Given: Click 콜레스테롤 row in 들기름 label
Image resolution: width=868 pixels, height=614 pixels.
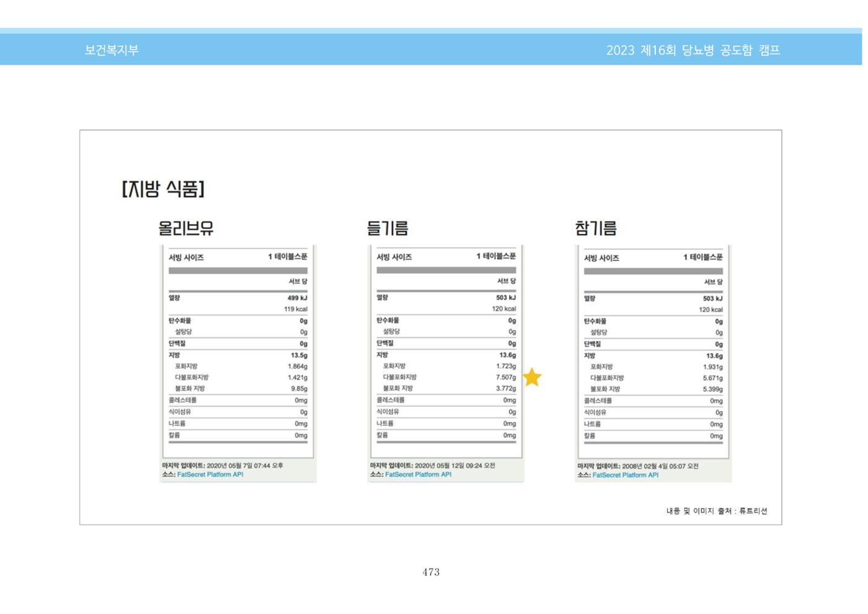Looking at the screenshot, I should click(x=446, y=400).
